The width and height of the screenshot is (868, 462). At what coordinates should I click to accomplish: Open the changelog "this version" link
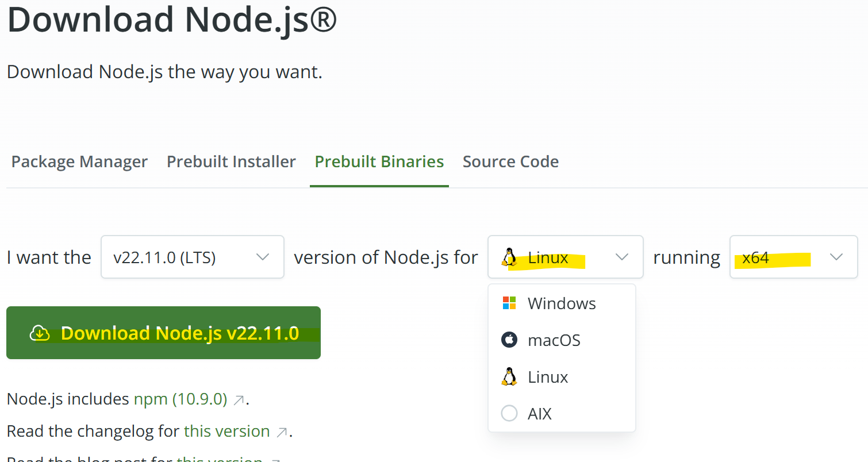(226, 432)
